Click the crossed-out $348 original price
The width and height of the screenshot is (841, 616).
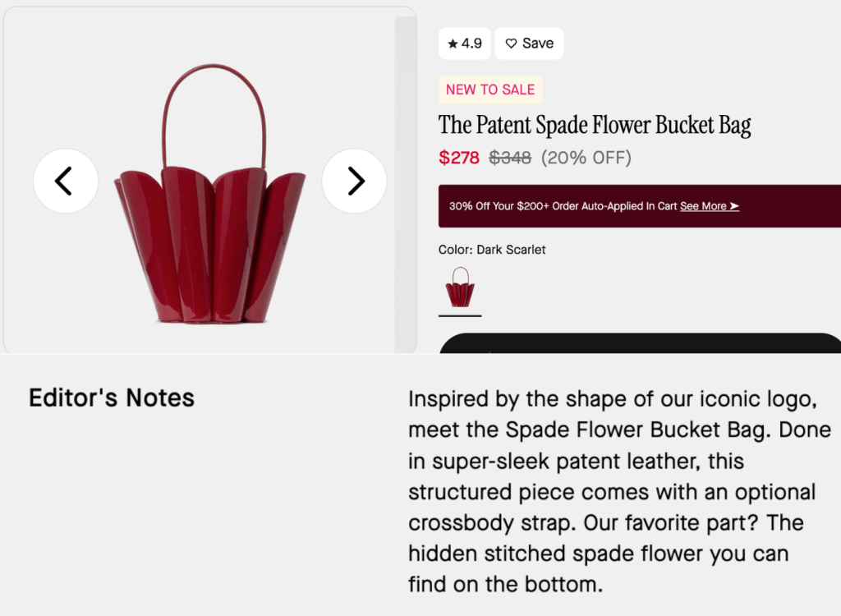[510, 158]
